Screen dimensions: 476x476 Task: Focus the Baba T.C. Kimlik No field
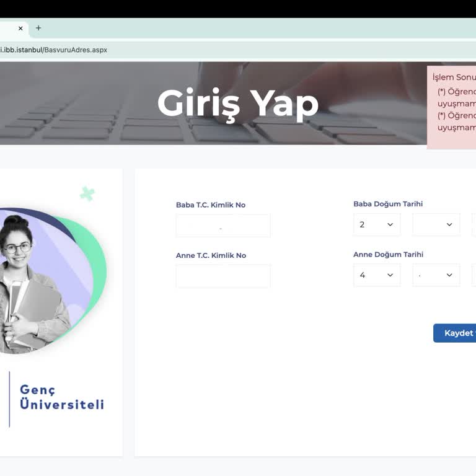[x=223, y=226]
